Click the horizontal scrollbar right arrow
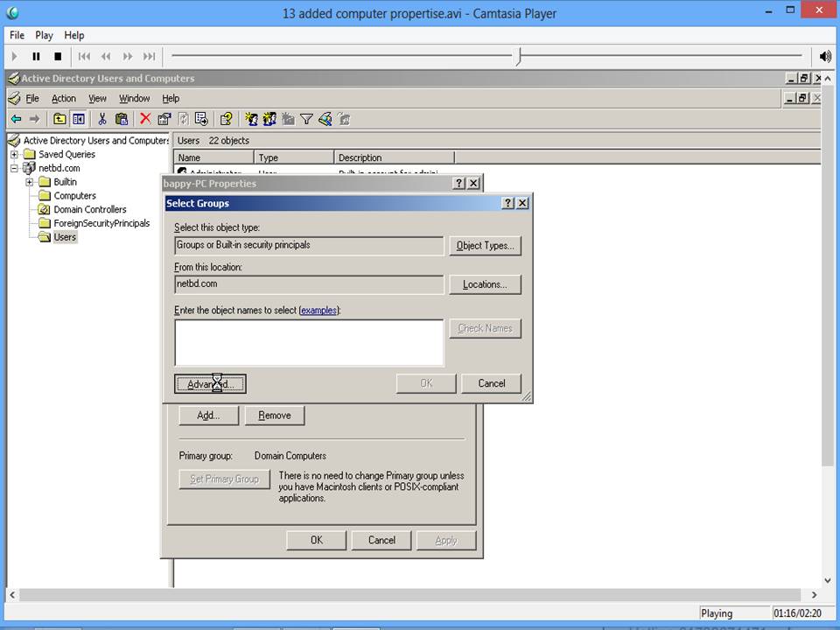This screenshot has width=840, height=630. point(815,595)
